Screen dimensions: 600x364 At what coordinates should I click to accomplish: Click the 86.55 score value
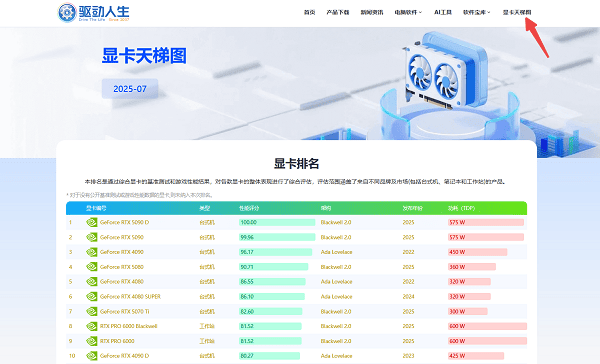[x=247, y=282]
